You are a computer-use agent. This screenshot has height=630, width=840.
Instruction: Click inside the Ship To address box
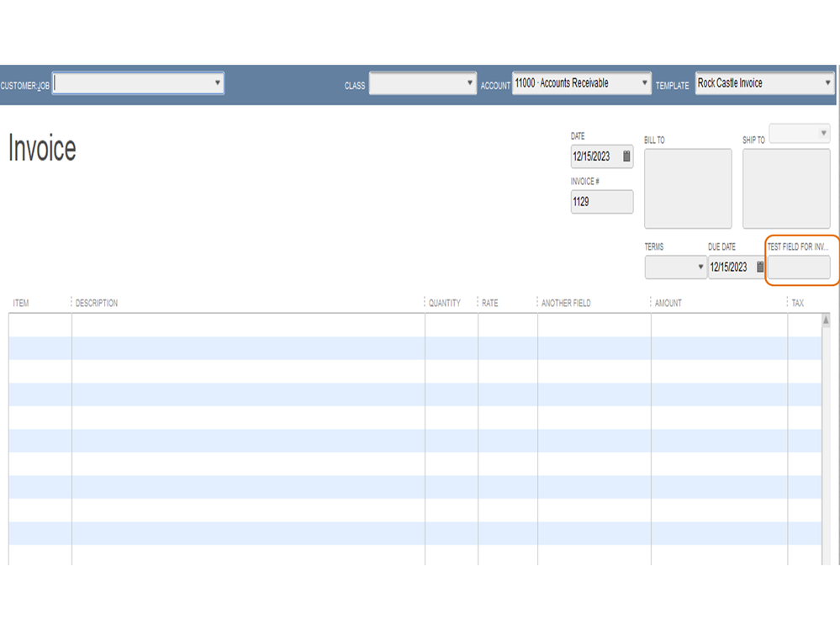[x=786, y=188]
